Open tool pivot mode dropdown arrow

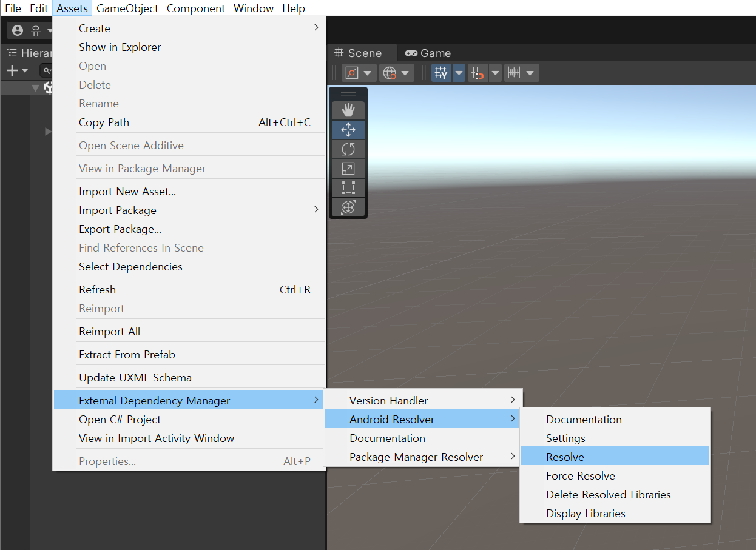click(x=367, y=73)
